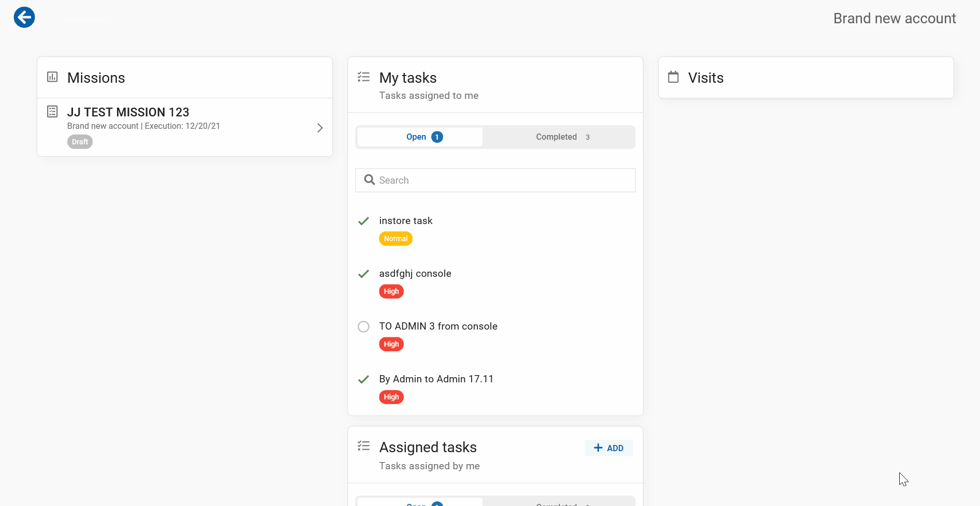The image size is (980, 506).
Task: Toggle By Admin to Admin 17.11 checkmark
Action: (363, 380)
